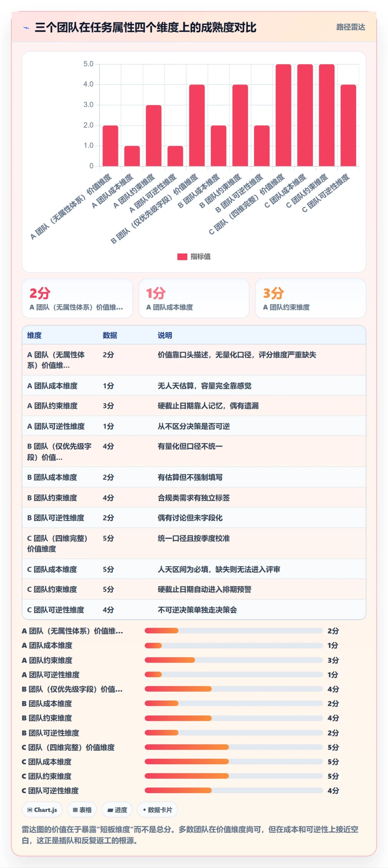The width and height of the screenshot is (388, 868).
Task: Click the chart bar for B 团队可逆性维度
Action: point(262,146)
